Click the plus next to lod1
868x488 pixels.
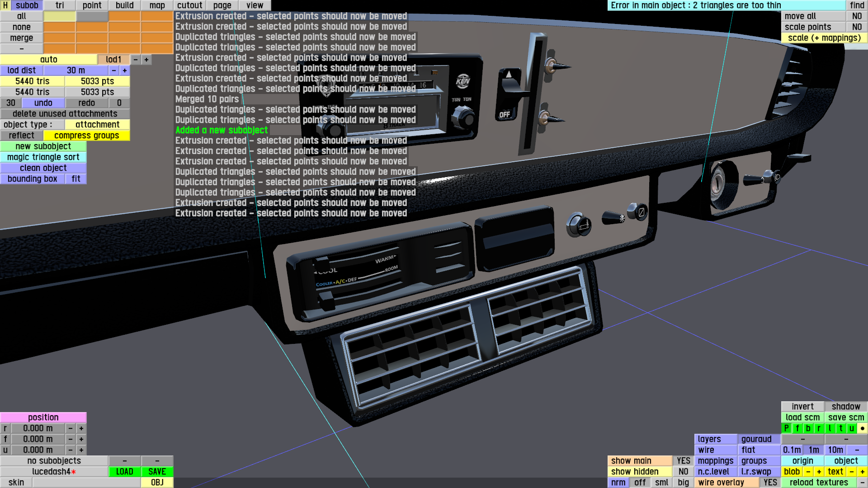point(146,60)
